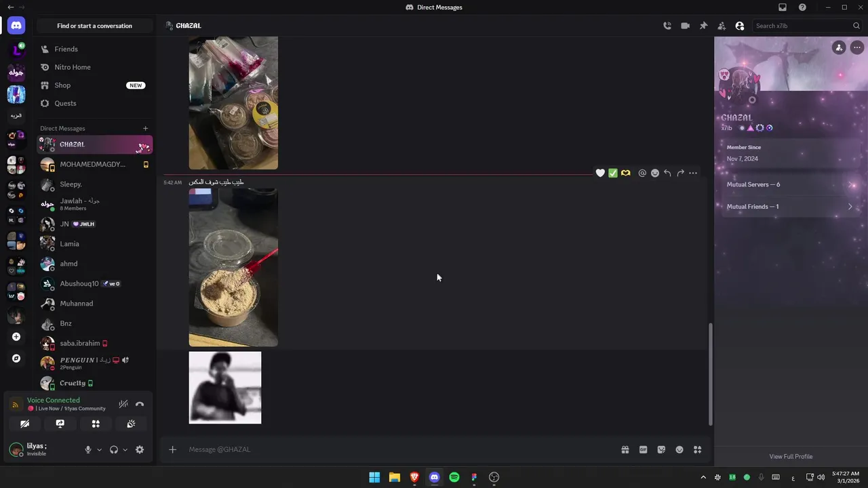Mute the microphone

(87, 449)
